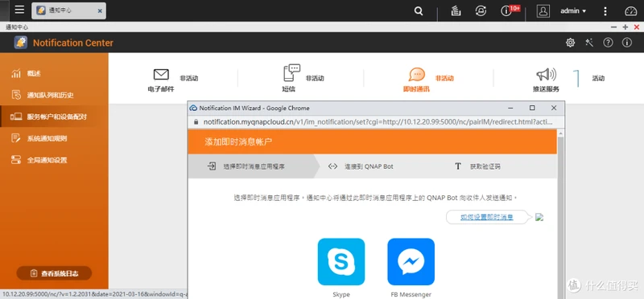Click the lock icon in address bar
Screen dimensions: 644x299
pos(196,122)
